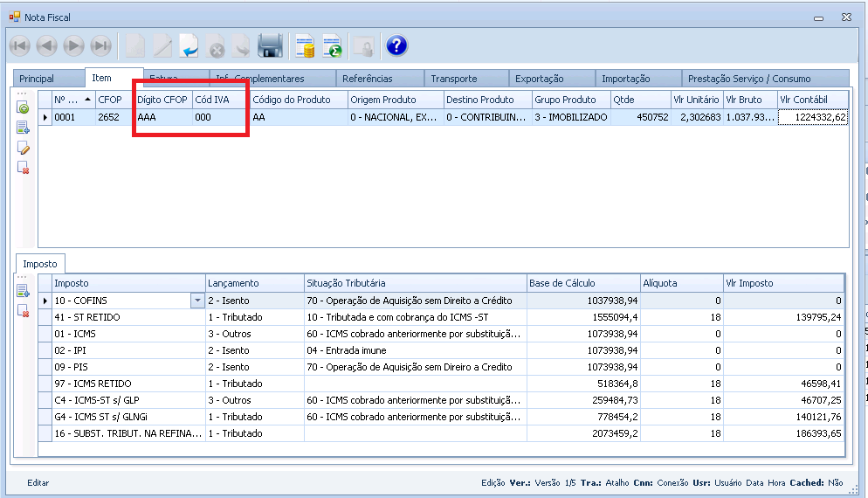Click the delete icon beside Imposto grid
The height and width of the screenshot is (498, 868).
tap(24, 310)
